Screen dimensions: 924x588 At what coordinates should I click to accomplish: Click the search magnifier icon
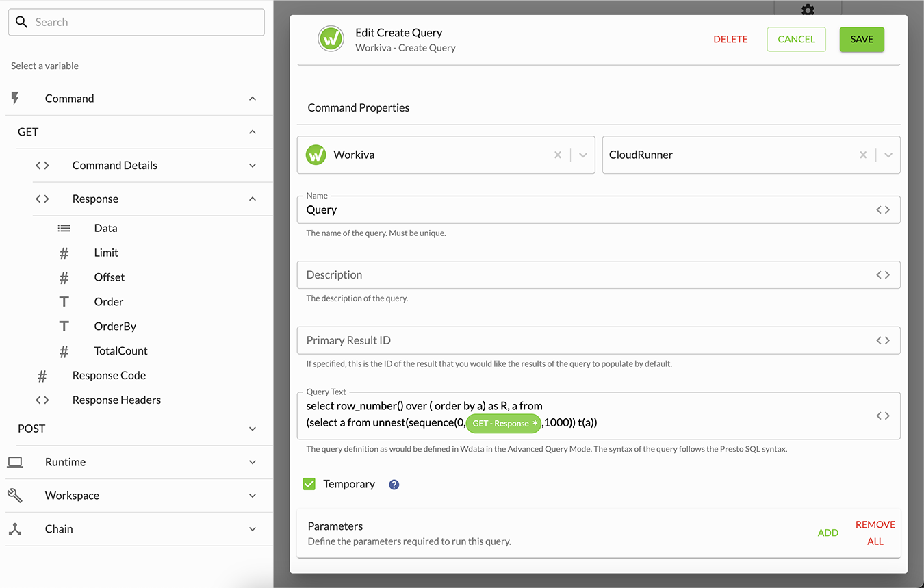tap(21, 22)
